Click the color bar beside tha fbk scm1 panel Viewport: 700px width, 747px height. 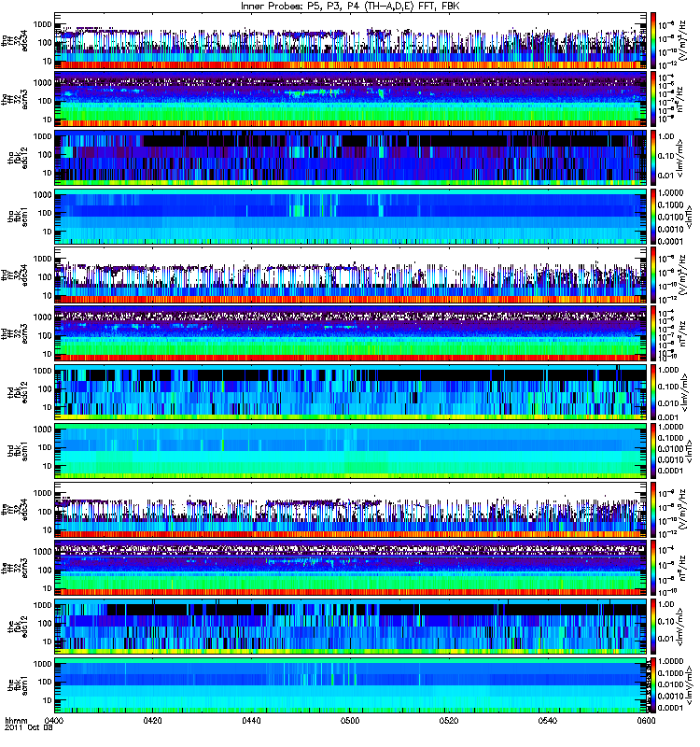coord(653,217)
